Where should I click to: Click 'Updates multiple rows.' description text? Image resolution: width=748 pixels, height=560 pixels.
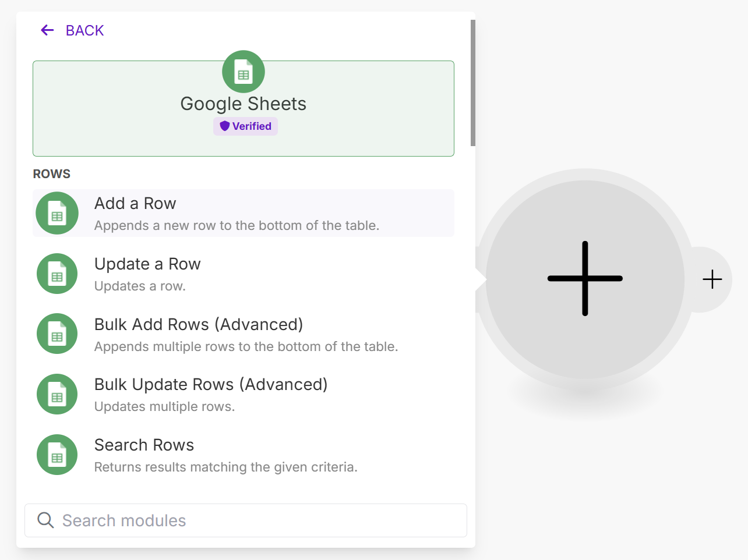point(165,407)
